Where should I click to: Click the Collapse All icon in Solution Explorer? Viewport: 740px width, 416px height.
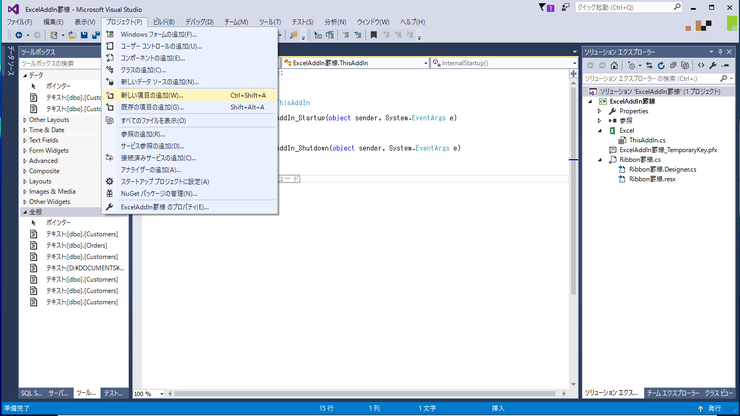click(673, 66)
